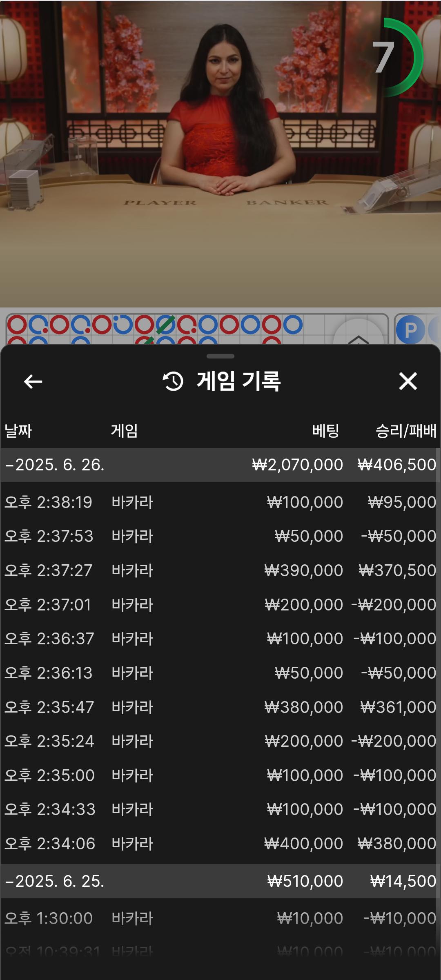Click the 베팅 column header
Viewport: 441px width, 980px height.
[325, 431]
